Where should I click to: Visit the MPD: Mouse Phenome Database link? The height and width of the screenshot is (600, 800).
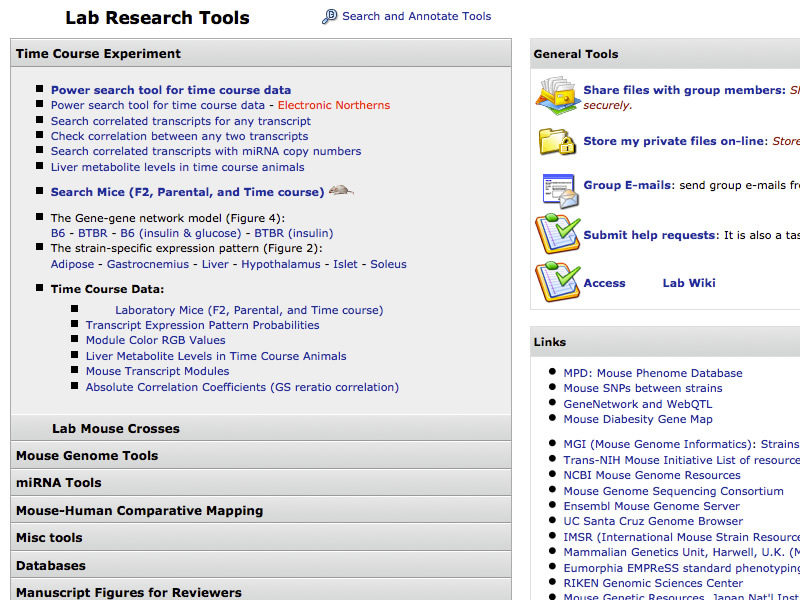click(x=653, y=373)
